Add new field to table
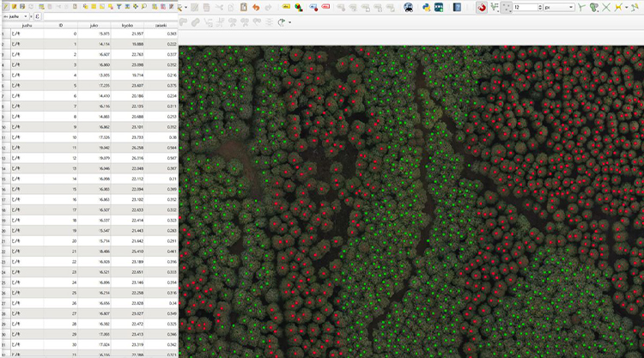This screenshot has width=644, height=358. point(155,7)
